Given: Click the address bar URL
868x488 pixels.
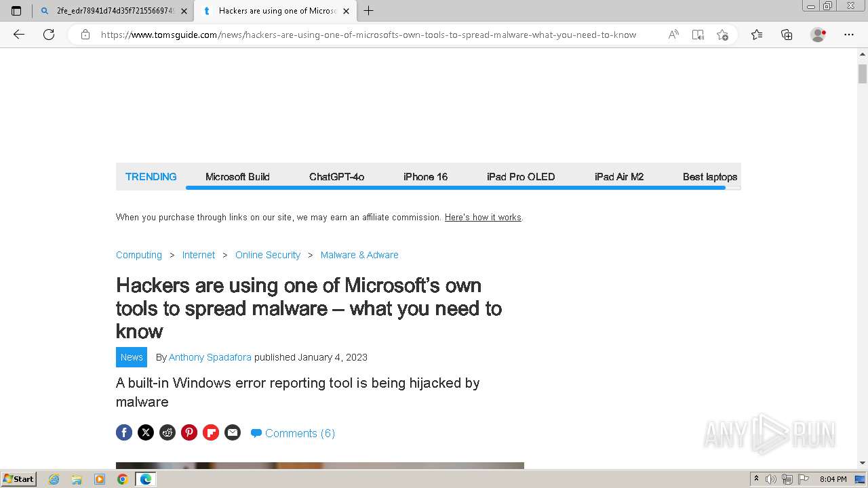Looking at the screenshot, I should click(x=368, y=35).
